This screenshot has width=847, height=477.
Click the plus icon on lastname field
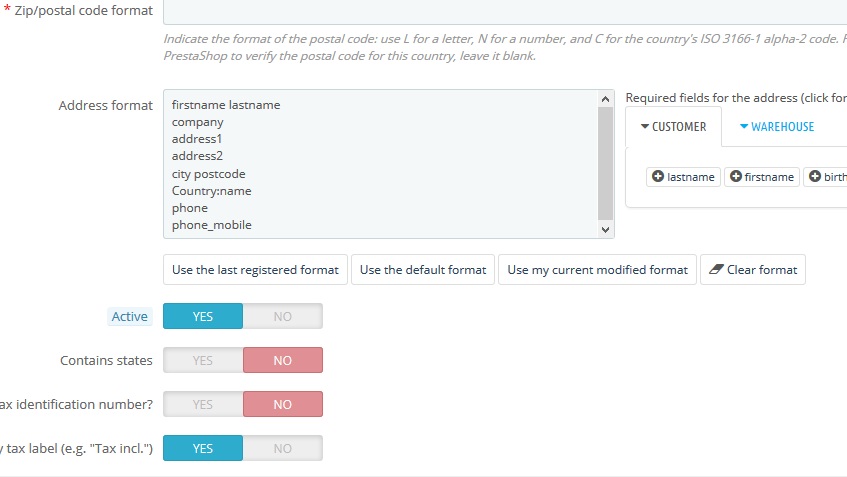[658, 177]
